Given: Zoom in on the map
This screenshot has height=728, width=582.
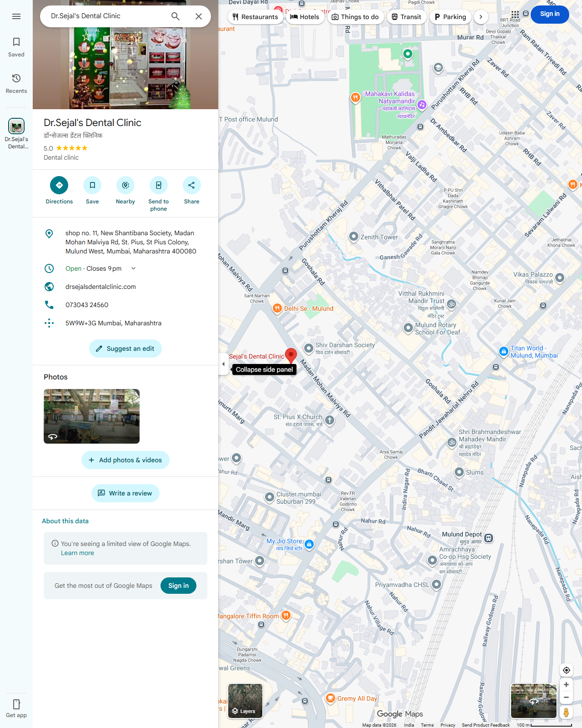Looking at the screenshot, I should click(566, 685).
